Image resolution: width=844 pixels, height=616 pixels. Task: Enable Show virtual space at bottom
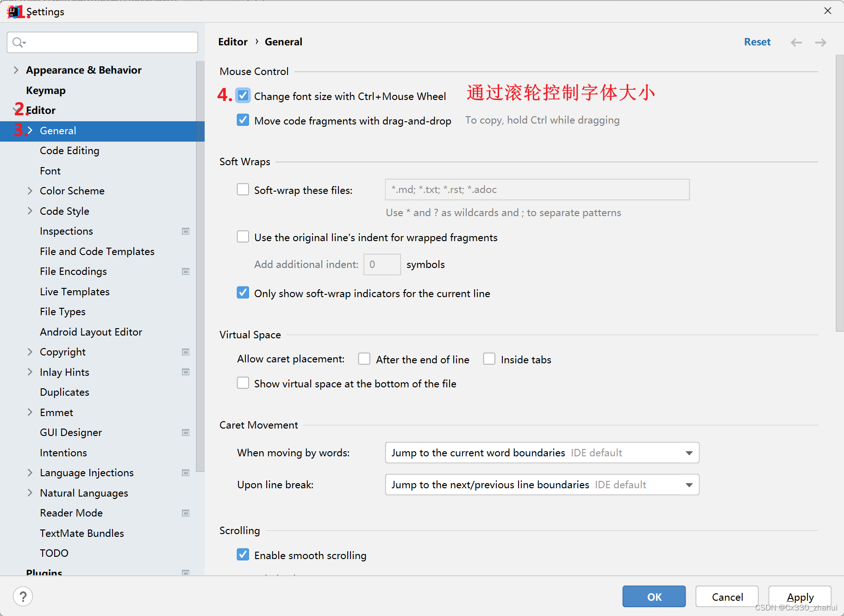[243, 383]
